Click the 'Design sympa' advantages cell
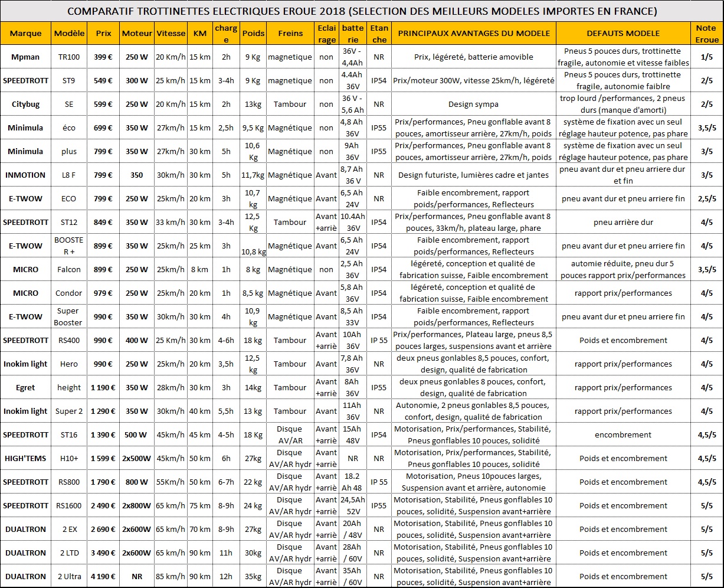 (474, 104)
